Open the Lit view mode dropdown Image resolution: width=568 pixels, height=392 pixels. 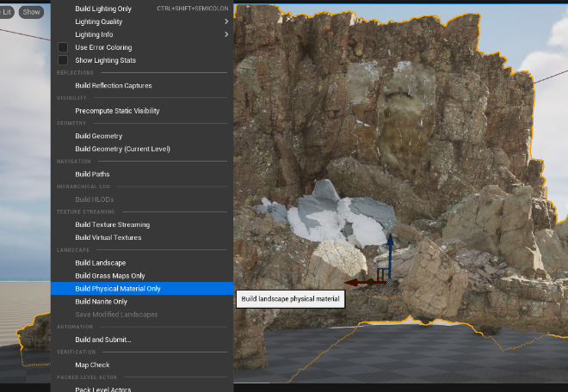7,12
